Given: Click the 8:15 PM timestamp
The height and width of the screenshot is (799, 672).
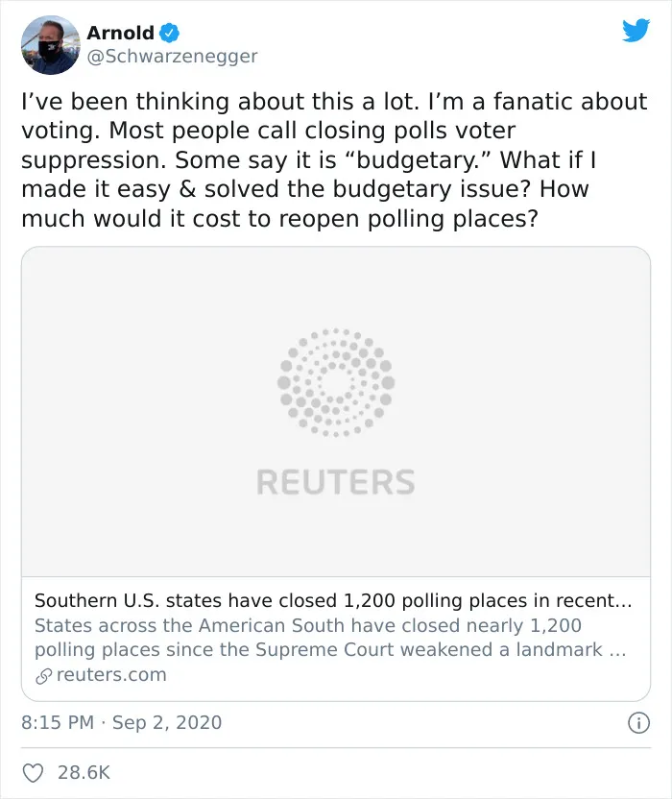Looking at the screenshot, I should pos(58,722).
